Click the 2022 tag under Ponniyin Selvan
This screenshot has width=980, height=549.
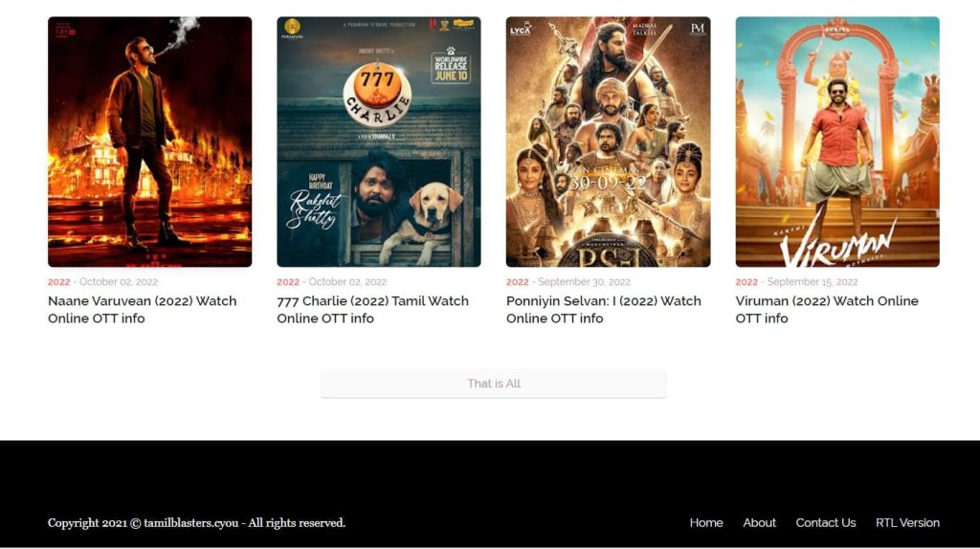pos(518,282)
